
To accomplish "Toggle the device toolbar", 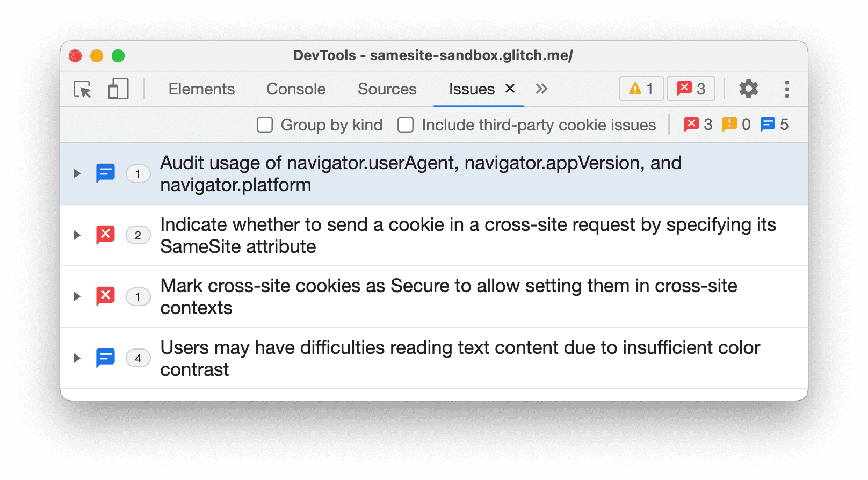I will point(118,89).
